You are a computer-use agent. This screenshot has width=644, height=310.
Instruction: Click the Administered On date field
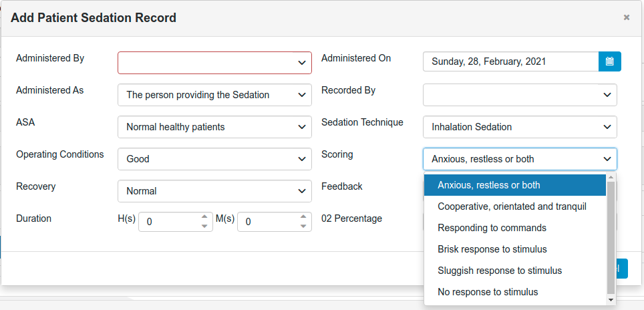[511, 61]
